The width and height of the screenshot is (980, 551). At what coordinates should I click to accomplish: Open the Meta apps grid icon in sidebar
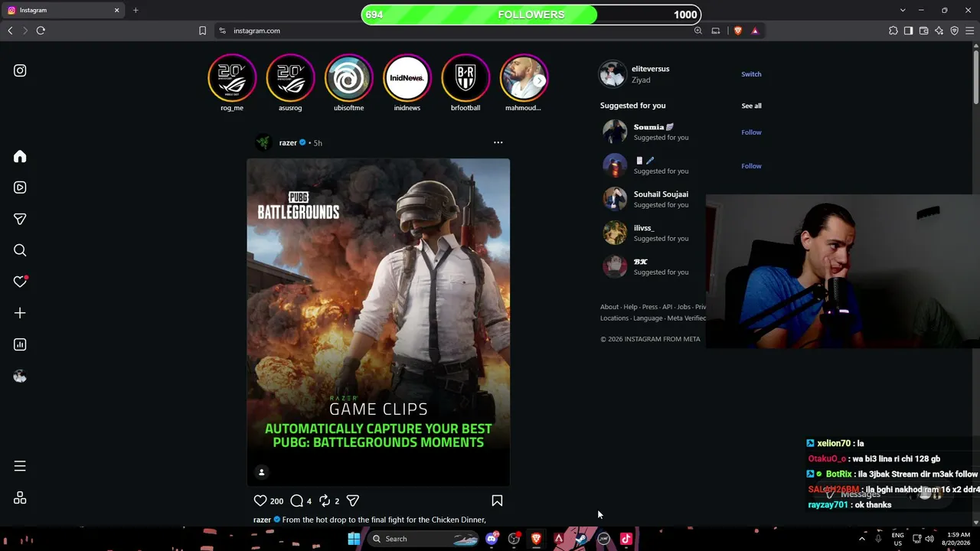[20, 498]
